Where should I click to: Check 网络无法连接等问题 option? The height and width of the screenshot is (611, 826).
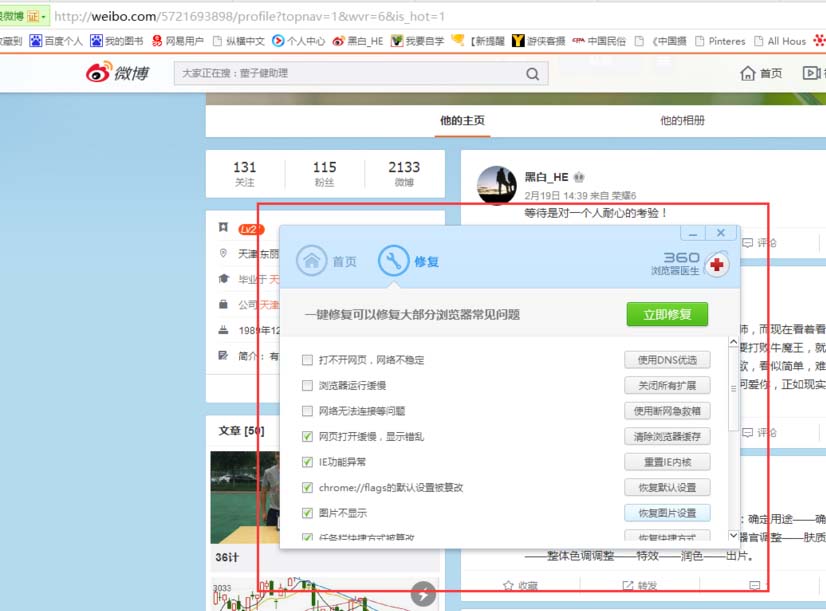coord(307,411)
